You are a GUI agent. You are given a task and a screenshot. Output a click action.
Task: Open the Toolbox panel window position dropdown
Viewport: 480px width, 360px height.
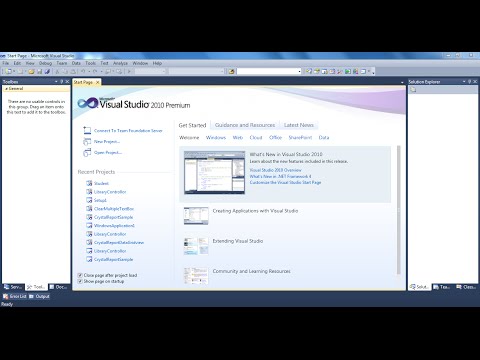click(x=56, y=81)
